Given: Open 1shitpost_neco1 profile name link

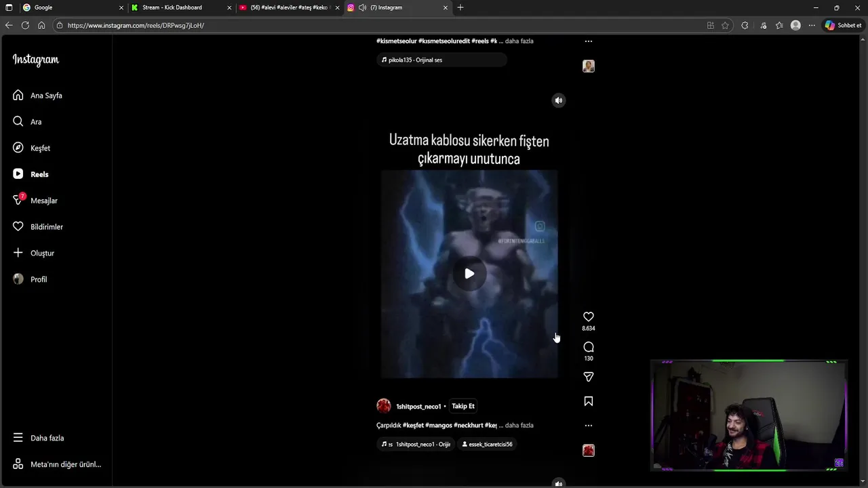Looking at the screenshot, I should coord(418,407).
